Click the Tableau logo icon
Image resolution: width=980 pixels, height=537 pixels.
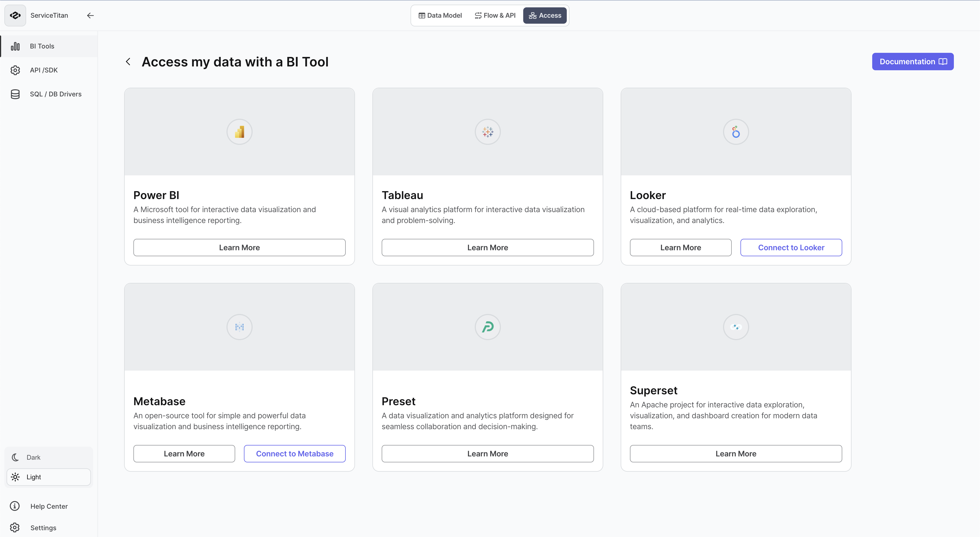pyautogui.click(x=487, y=132)
